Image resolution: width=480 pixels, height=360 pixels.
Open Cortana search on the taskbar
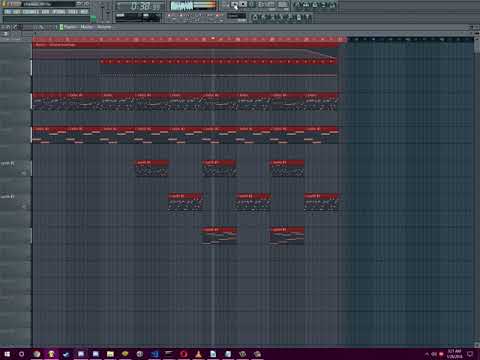22,354
